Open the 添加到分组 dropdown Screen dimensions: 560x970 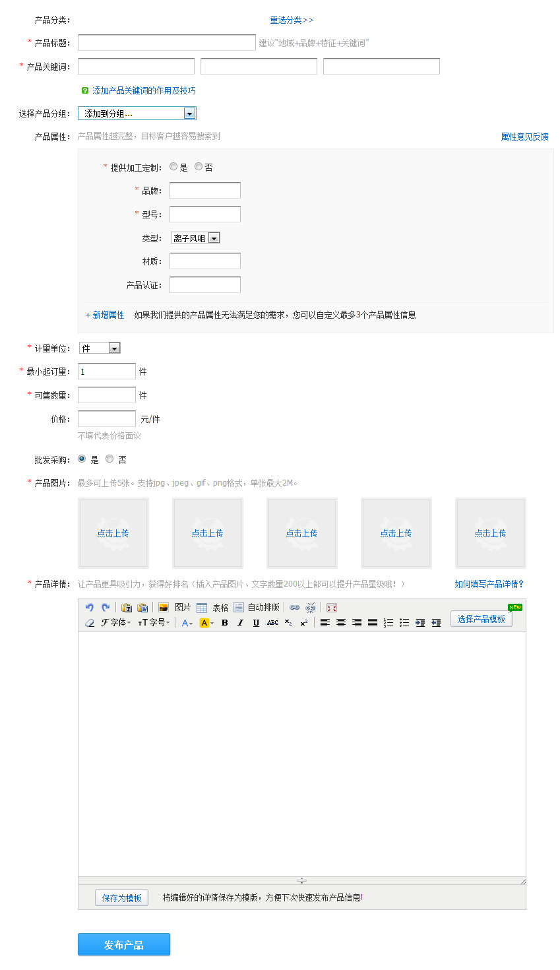click(189, 113)
